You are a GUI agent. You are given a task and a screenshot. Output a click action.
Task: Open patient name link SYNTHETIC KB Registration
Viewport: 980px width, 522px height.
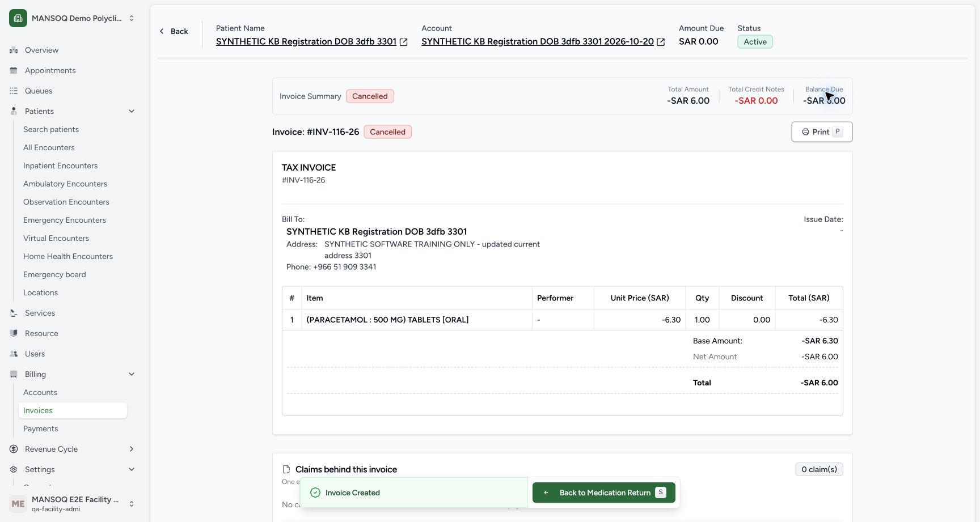click(306, 41)
